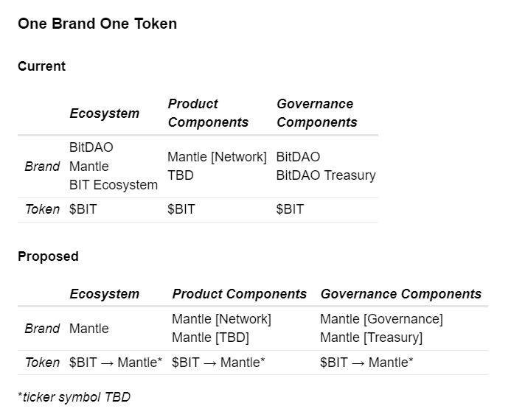Click 'Brand' row label in Proposed table

pyautogui.click(x=42, y=329)
